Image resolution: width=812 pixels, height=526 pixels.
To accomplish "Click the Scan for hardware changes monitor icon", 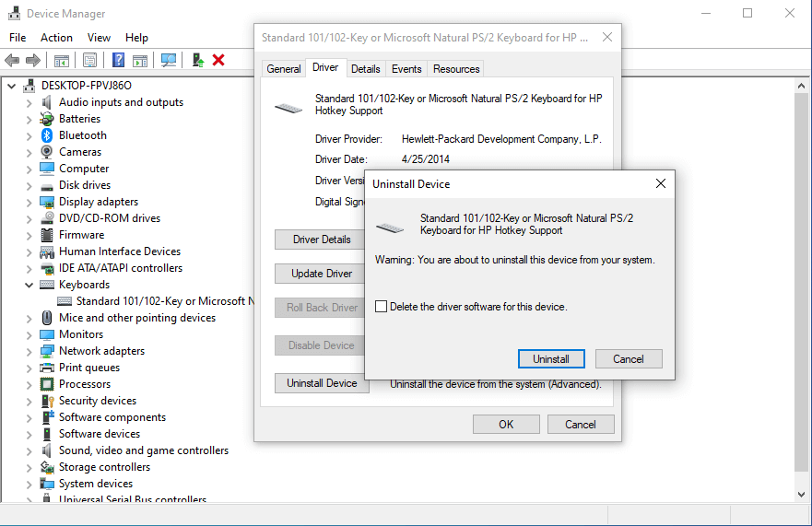I will pyautogui.click(x=169, y=61).
